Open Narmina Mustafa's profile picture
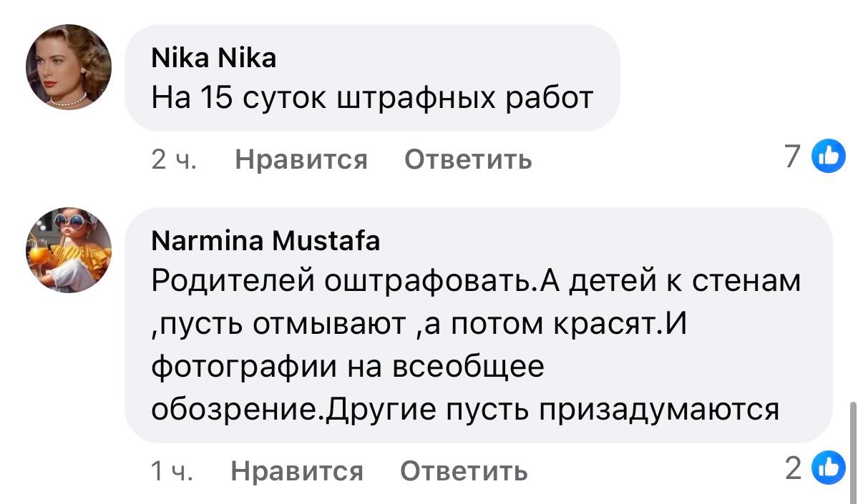 pyautogui.click(x=69, y=249)
